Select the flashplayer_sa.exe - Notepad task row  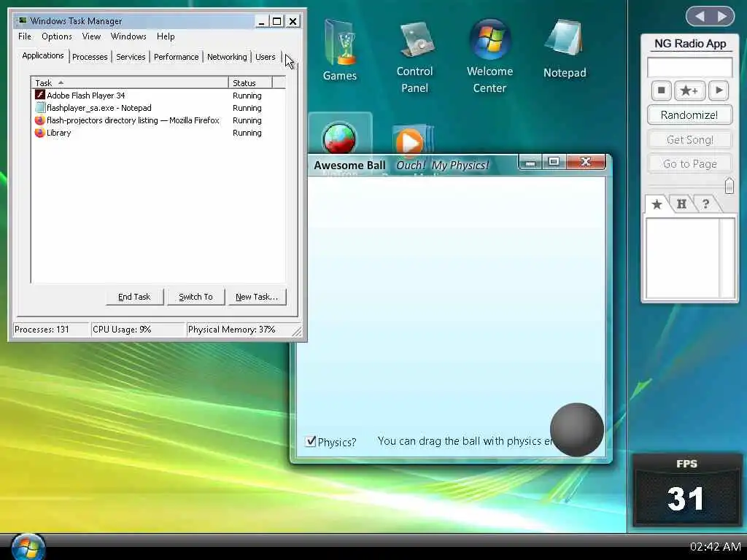pos(158,108)
